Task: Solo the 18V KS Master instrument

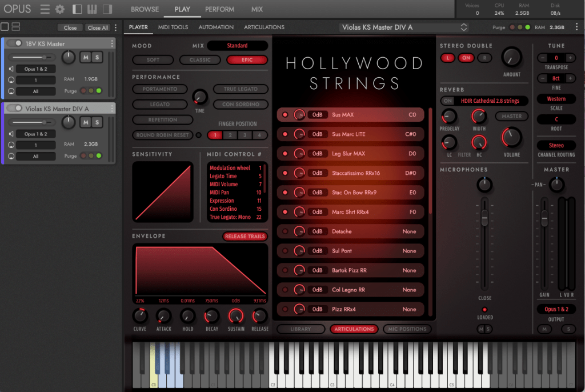Action: tap(97, 57)
